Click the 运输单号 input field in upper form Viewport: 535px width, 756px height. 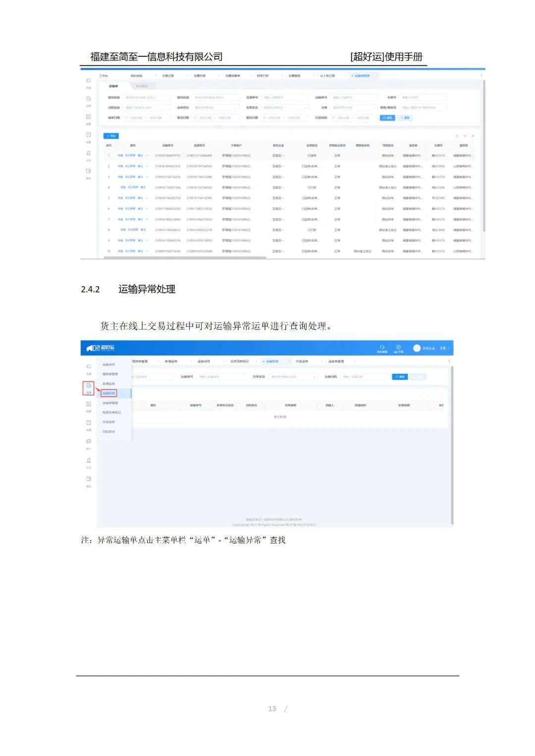click(354, 98)
